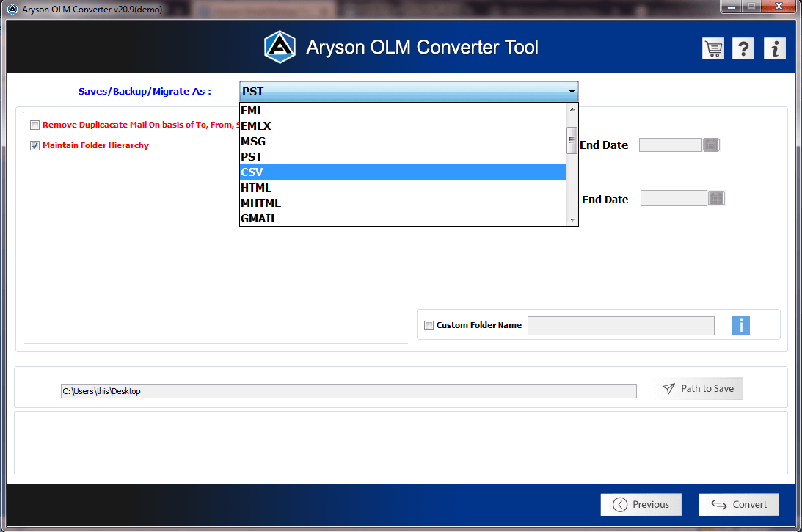Open the calendar picker for the first End Date
Screen dimensions: 802x532
pyautogui.click(x=710, y=145)
